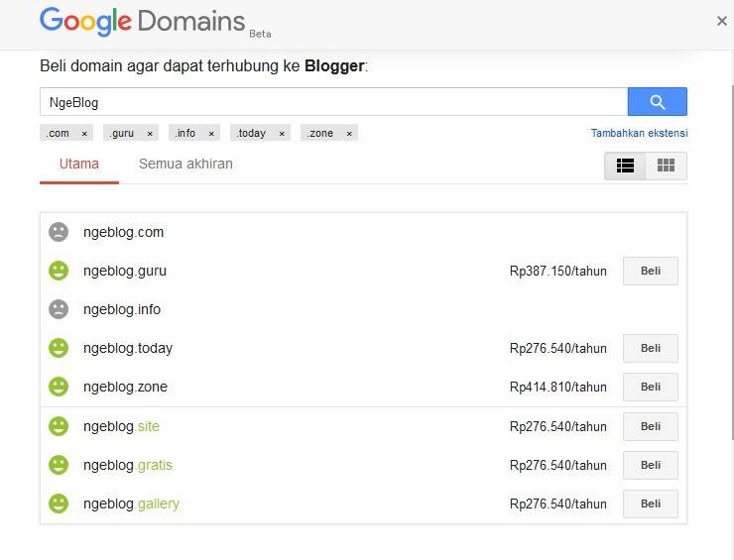Click the blue magnifier search button
The image size is (734, 560).
[658, 101]
